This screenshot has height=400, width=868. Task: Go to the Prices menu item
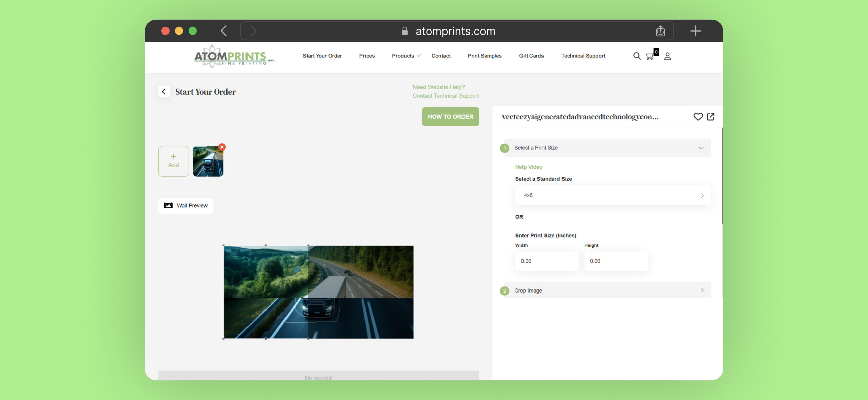(x=367, y=56)
